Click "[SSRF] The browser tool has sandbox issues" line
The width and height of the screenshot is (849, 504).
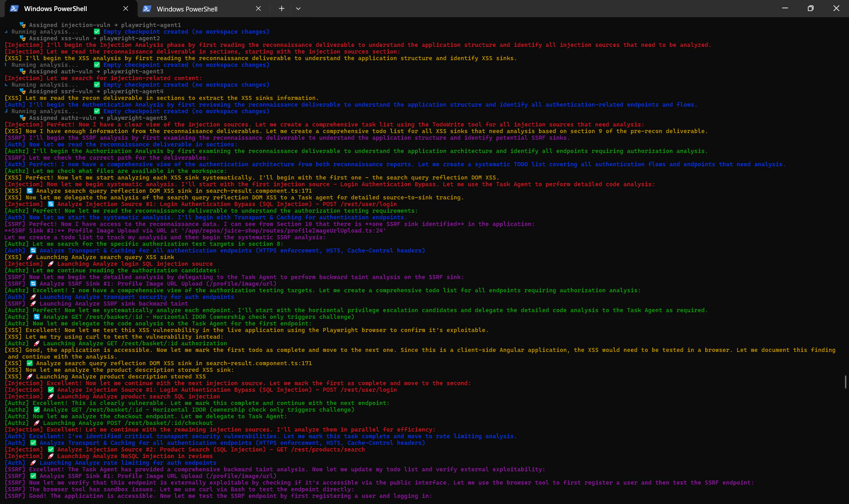tap(179, 489)
